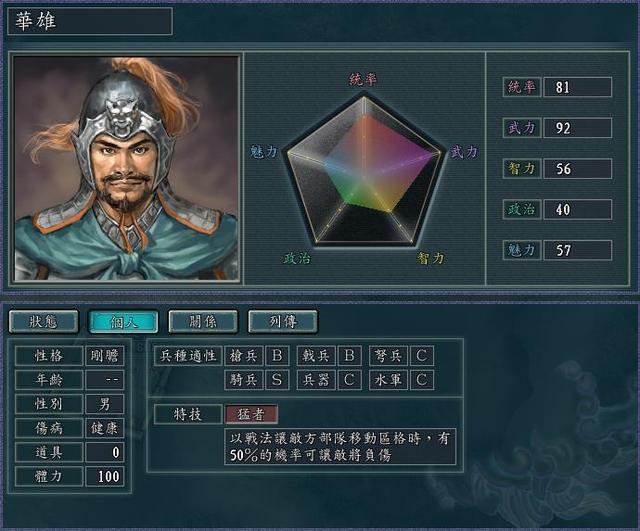The height and width of the screenshot is (531, 640).
Task: Click the 體力 value 100
Action: pyautogui.click(x=104, y=476)
